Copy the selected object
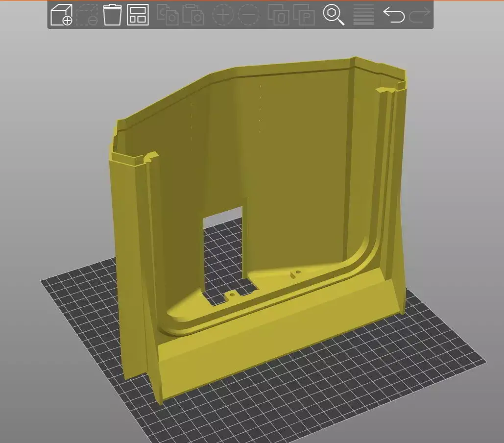Screen dimensions: 504x443 169,16
